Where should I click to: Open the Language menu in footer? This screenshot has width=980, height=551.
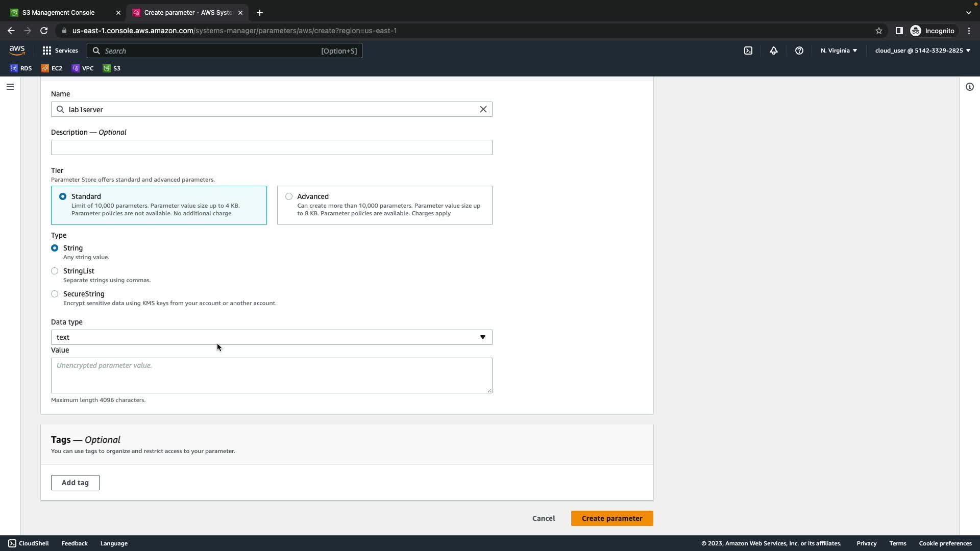(x=114, y=543)
